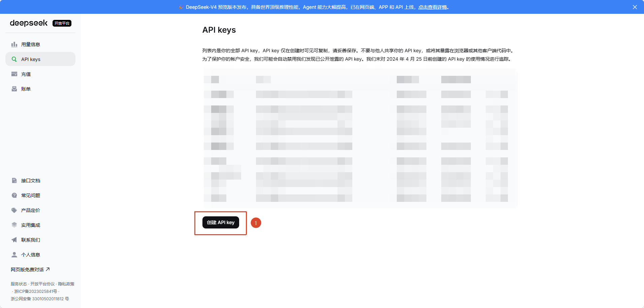Open the 隐私政策 footer link

(x=66, y=284)
